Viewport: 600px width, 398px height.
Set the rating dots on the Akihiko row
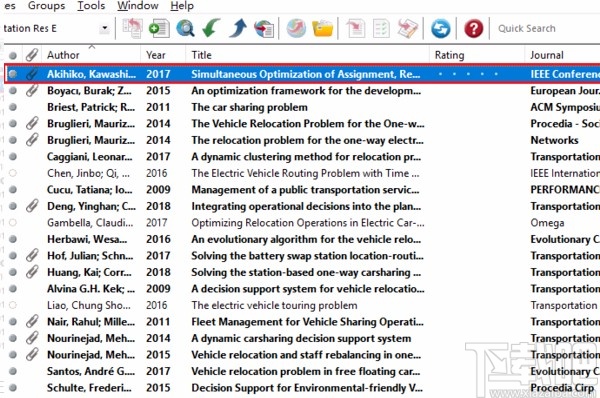tap(468, 73)
